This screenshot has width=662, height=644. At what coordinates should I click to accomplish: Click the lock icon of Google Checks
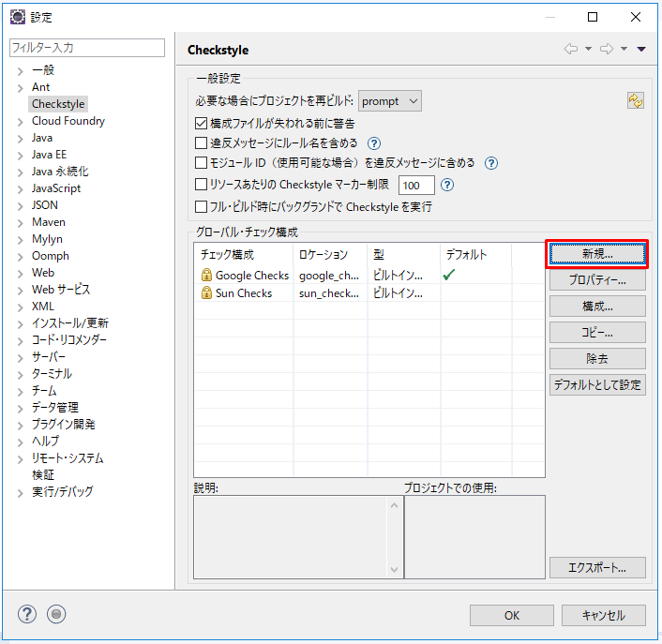[x=206, y=276]
